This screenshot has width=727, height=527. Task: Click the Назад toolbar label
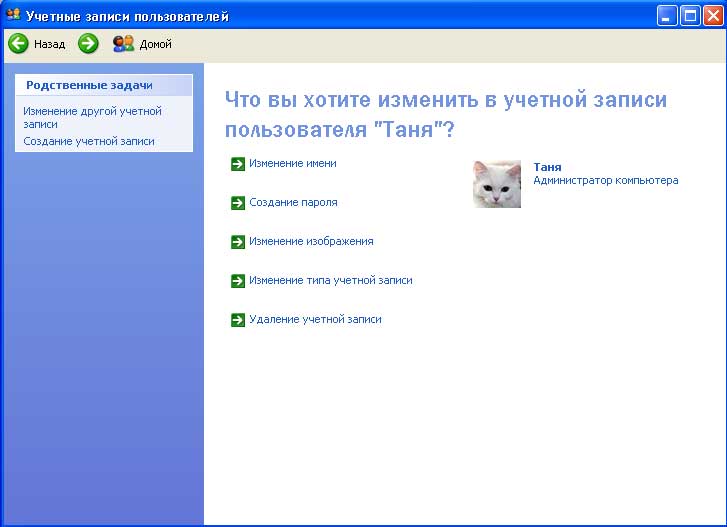pyautogui.click(x=50, y=44)
